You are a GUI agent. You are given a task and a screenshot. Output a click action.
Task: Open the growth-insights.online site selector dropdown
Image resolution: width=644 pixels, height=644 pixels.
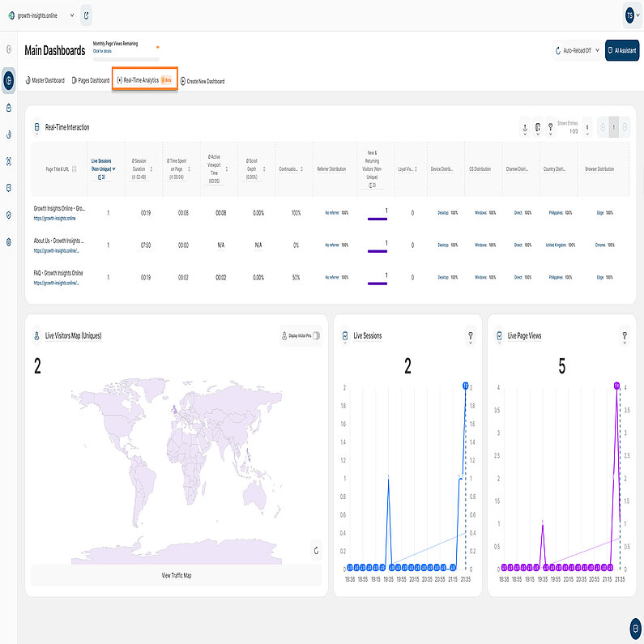pyautogui.click(x=41, y=15)
